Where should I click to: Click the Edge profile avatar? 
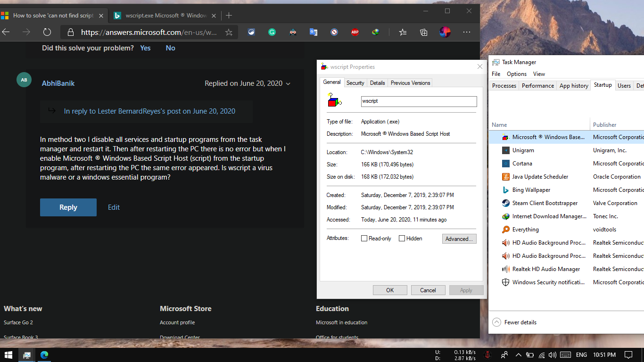click(x=445, y=32)
